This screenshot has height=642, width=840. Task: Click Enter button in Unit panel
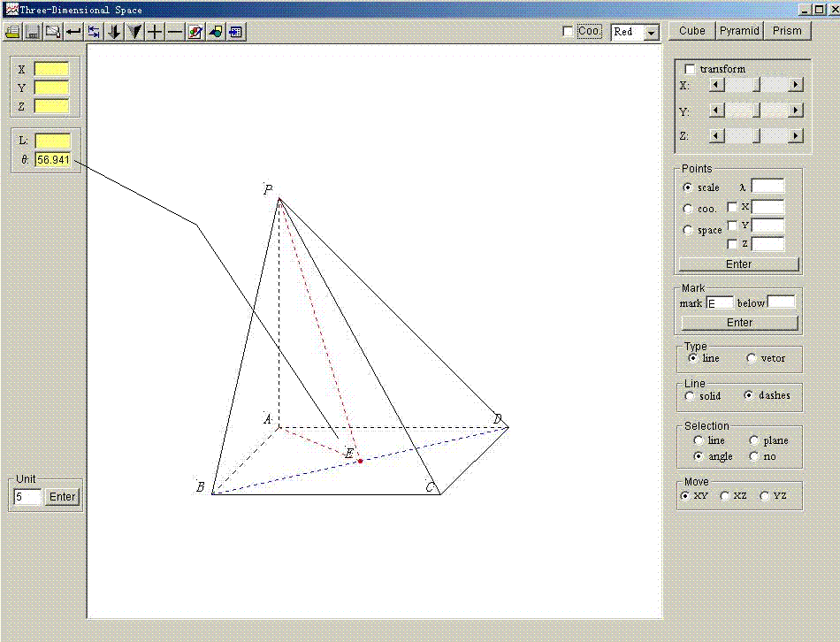point(62,497)
